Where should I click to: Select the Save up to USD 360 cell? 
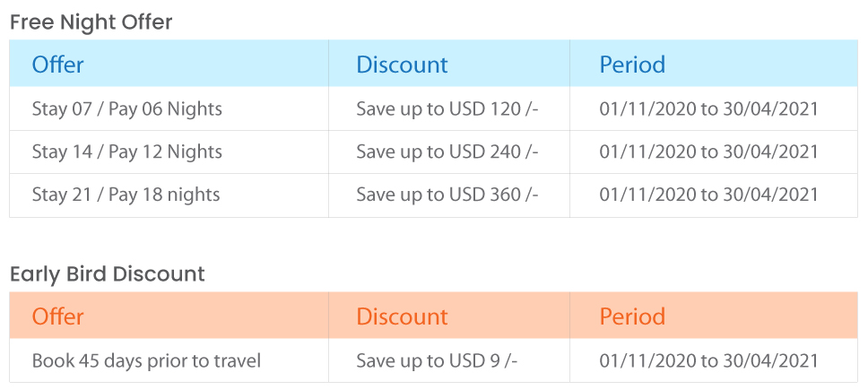coord(447,195)
